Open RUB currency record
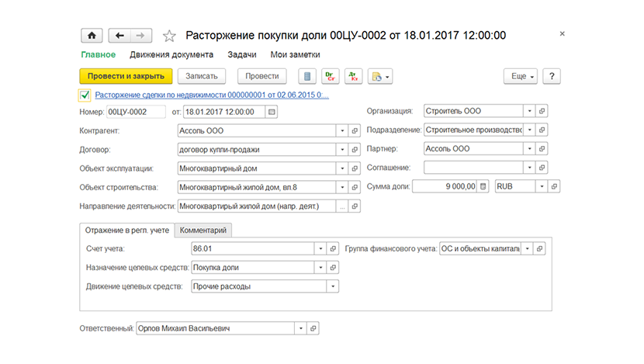 554,186
